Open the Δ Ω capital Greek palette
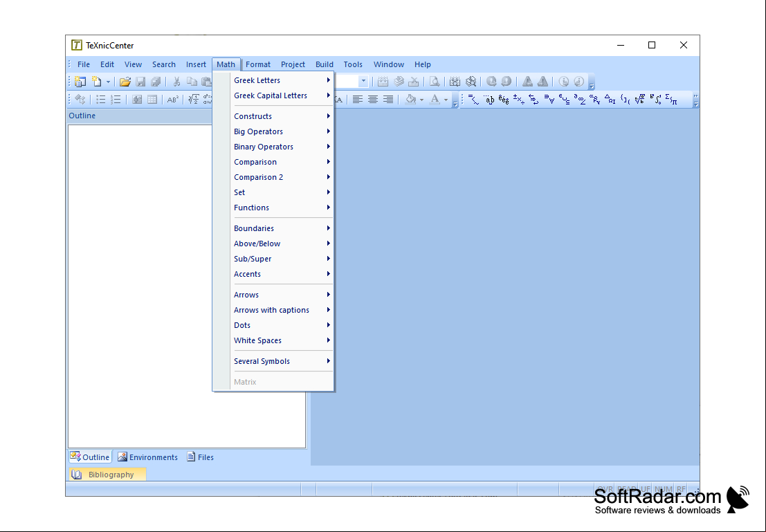 (x=610, y=100)
